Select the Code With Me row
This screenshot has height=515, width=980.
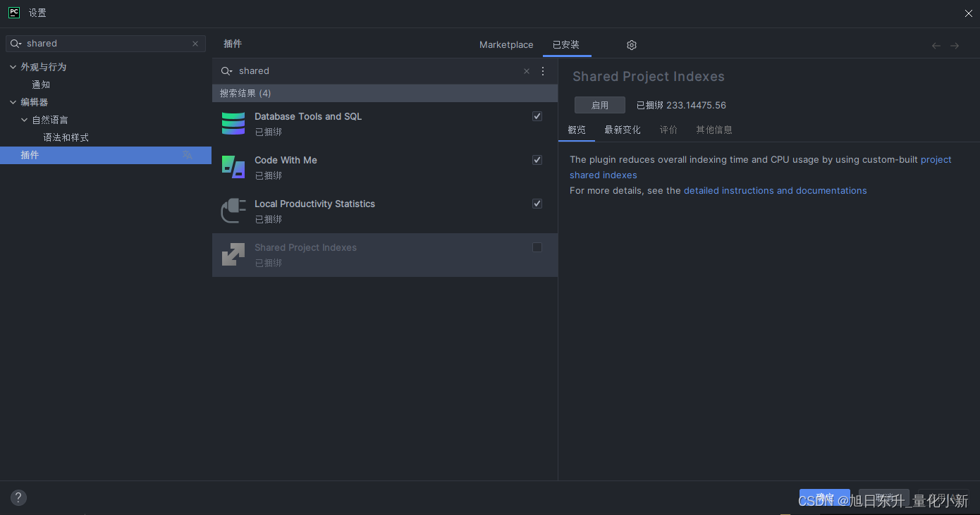point(385,168)
